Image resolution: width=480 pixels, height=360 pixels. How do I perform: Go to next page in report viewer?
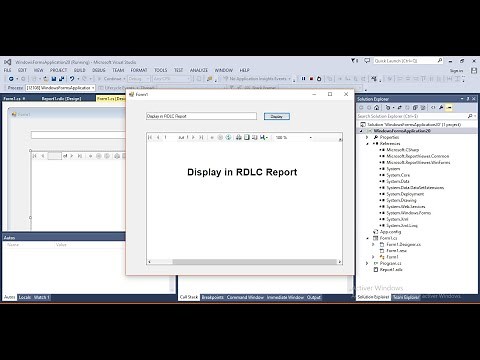(193, 137)
